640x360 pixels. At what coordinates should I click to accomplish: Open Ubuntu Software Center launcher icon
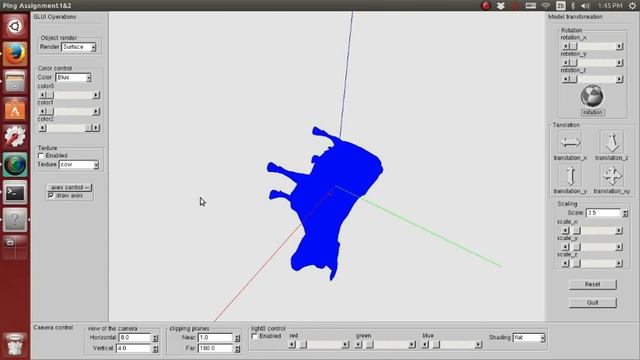15,109
